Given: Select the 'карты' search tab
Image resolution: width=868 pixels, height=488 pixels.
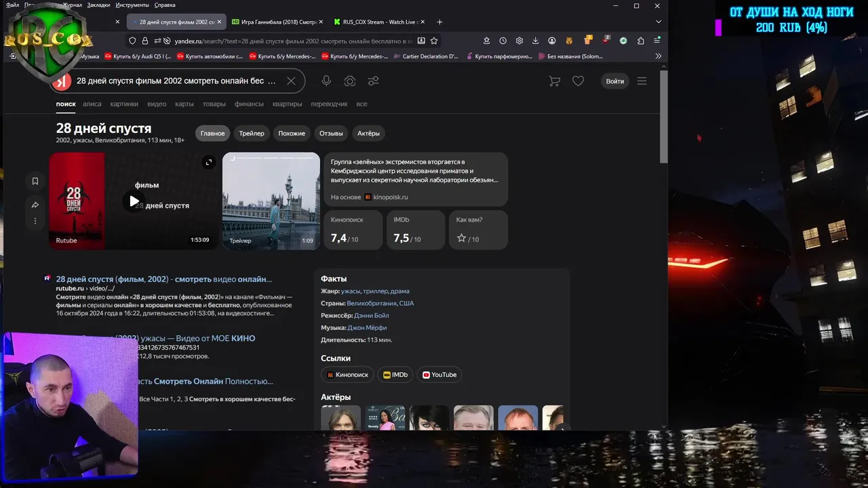Looking at the screenshot, I should (x=184, y=104).
